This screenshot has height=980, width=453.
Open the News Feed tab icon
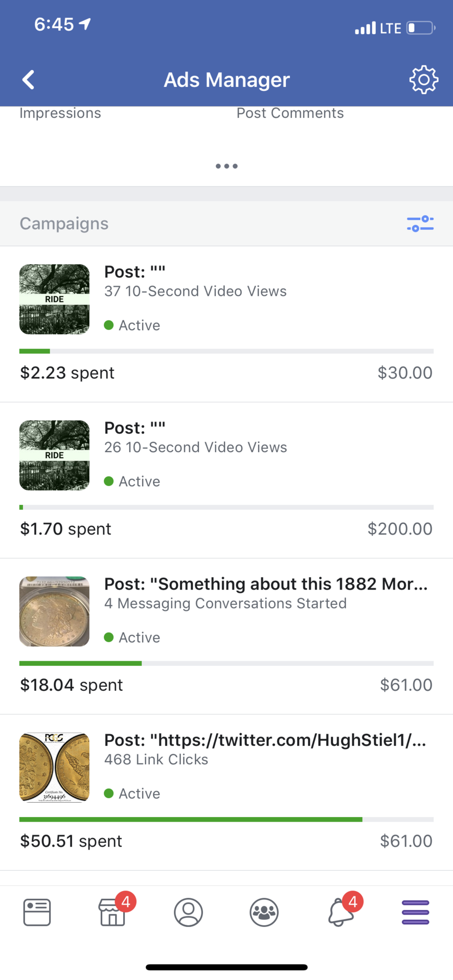coord(37,912)
